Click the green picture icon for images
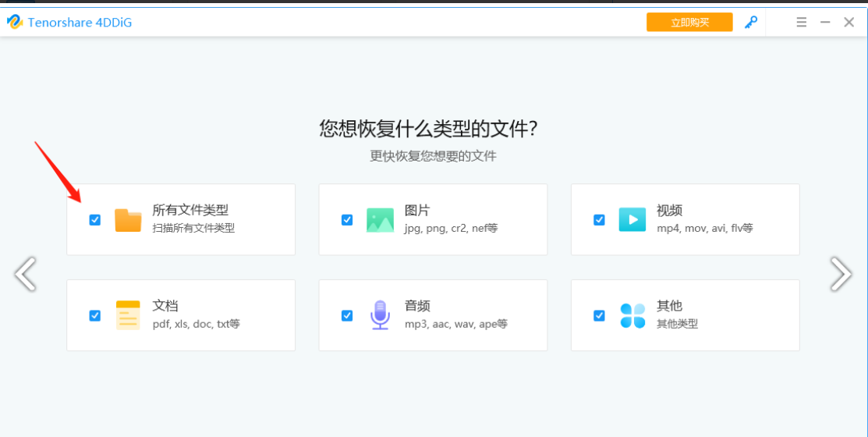 pos(381,220)
